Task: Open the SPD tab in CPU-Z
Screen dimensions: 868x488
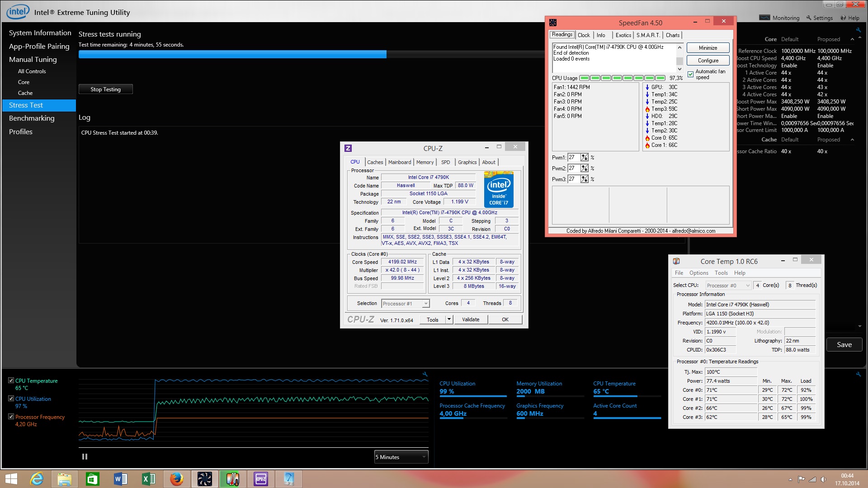Action: (x=446, y=162)
